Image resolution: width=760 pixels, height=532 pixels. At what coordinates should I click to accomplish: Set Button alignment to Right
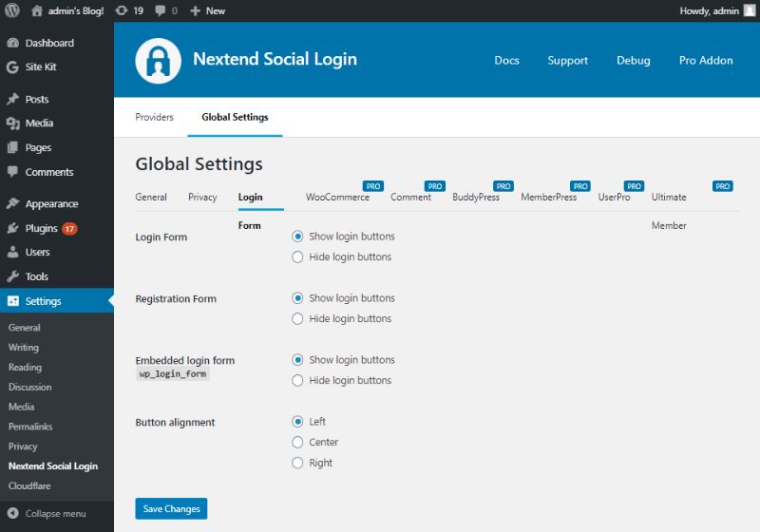297,463
